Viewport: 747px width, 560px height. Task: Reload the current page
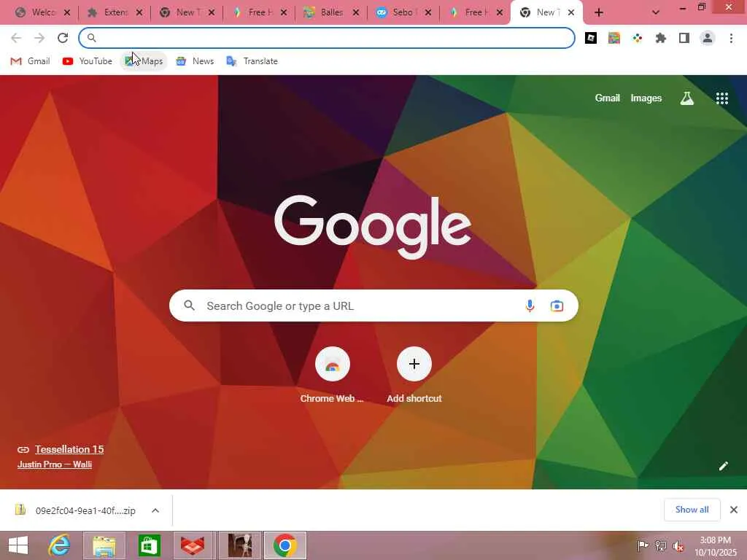63,38
